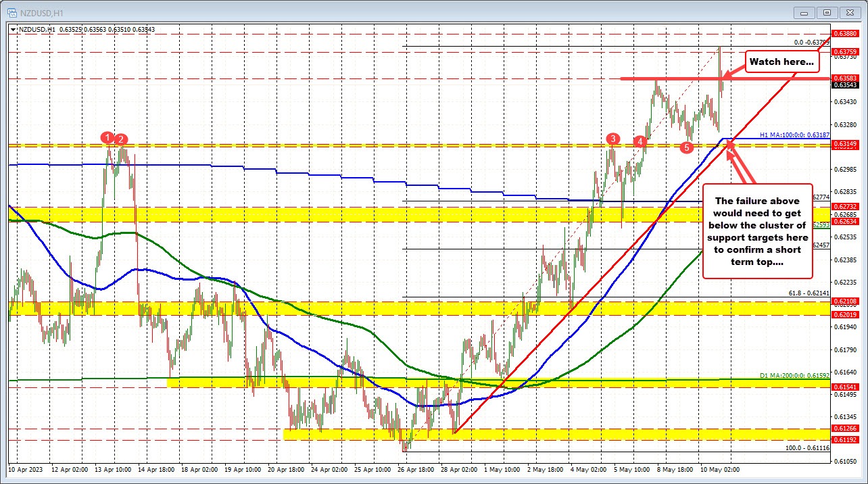Select the 0.61192 red price label
Image resolution: width=868 pixels, height=484 pixels.
click(845, 439)
